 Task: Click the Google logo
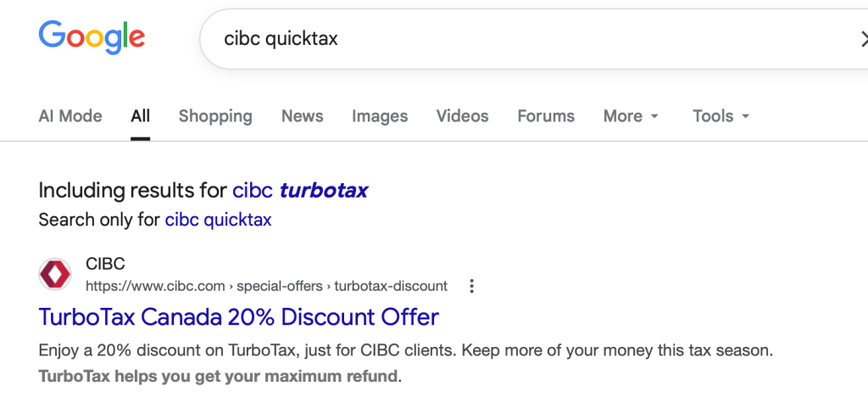click(92, 37)
